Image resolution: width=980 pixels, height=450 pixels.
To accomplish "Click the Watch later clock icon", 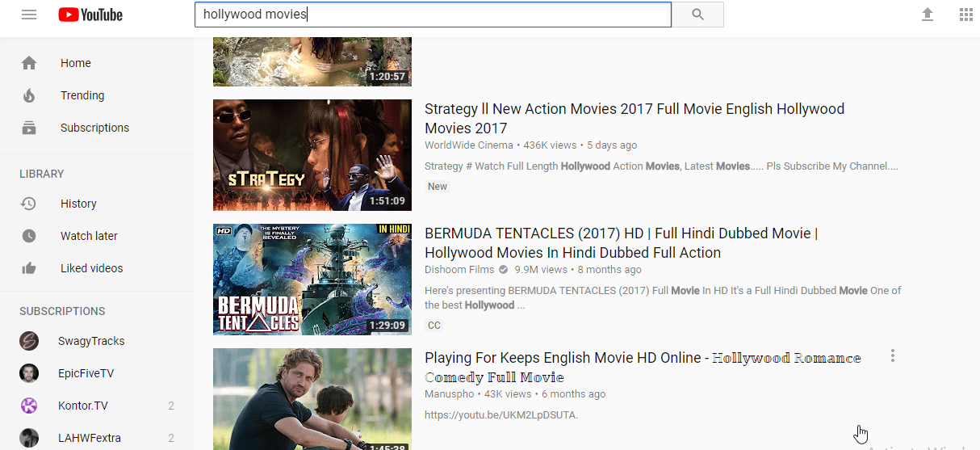I will (29, 236).
